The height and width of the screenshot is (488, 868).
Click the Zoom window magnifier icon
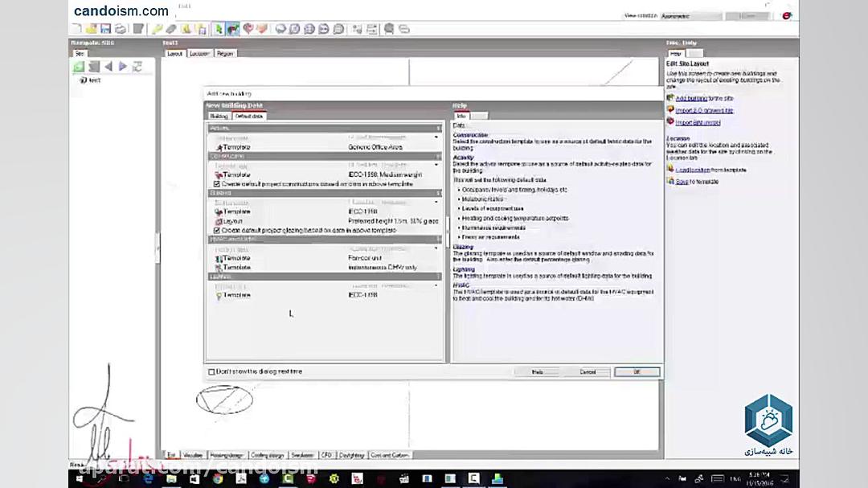pyautogui.click(x=295, y=29)
